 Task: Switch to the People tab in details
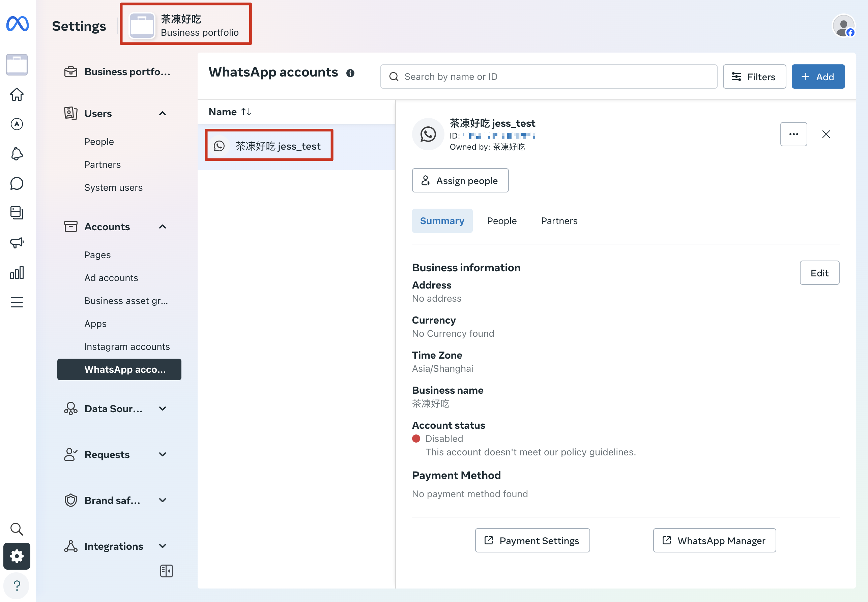coord(501,221)
